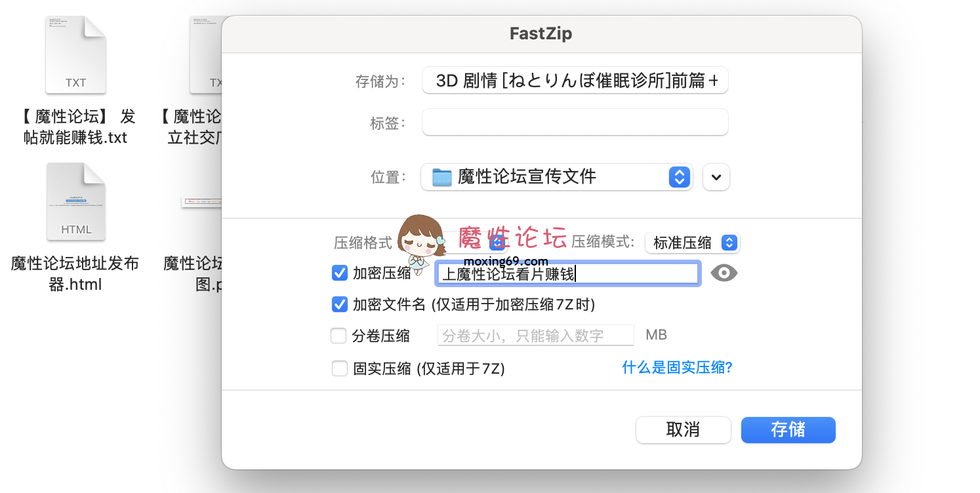Select the image file thumbnail behind the dialog

202,202
